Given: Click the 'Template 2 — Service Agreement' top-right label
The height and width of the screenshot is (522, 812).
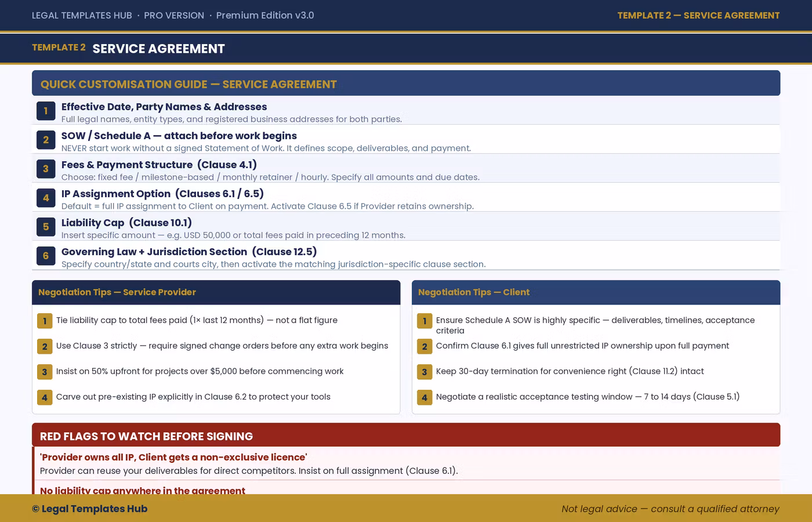Looking at the screenshot, I should click(698, 16).
